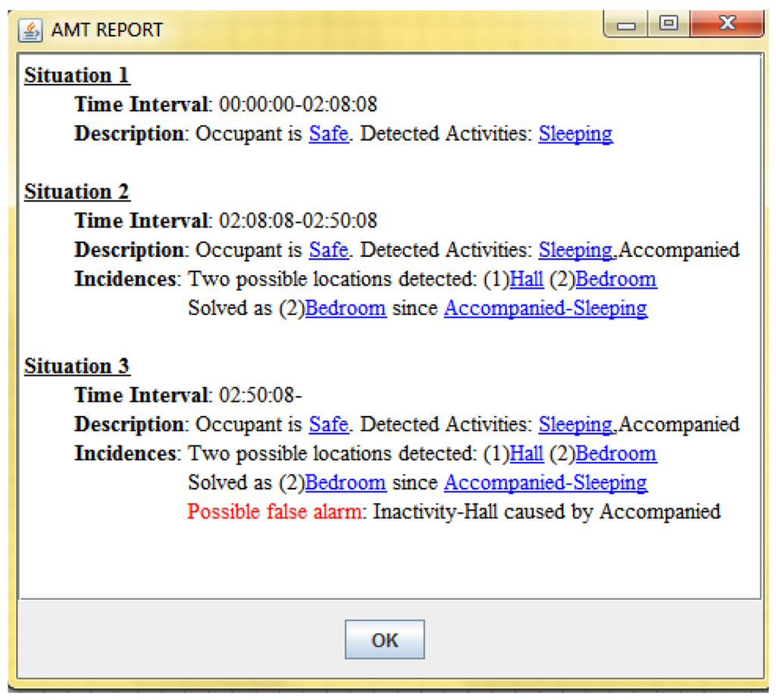Click Bedroom link next to Hall in Situation 2
Screen dimensions: 776x700
tap(616, 280)
